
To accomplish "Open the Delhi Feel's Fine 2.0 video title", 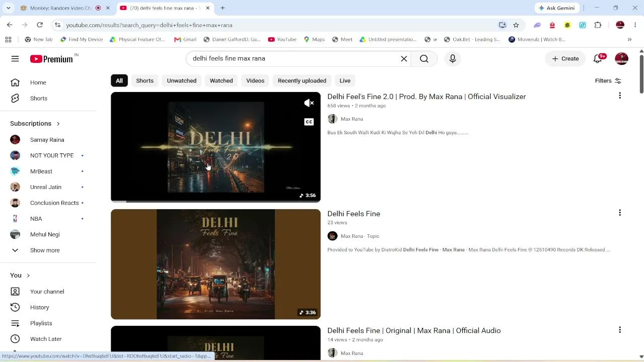I will coord(427,97).
